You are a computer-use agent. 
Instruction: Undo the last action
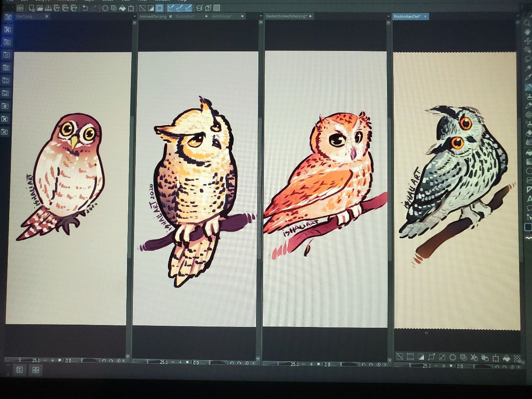click(x=85, y=8)
